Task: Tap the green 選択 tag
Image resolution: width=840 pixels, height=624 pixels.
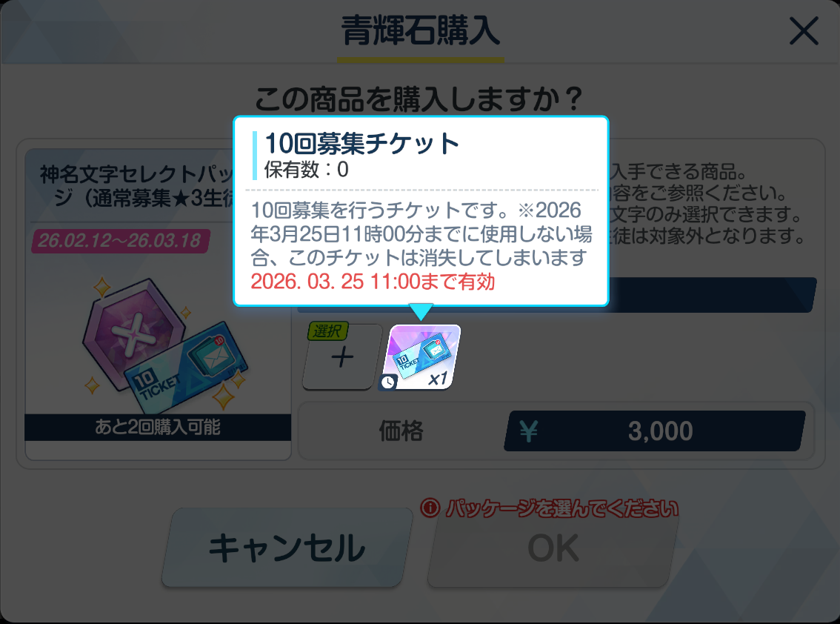Action: tap(327, 331)
